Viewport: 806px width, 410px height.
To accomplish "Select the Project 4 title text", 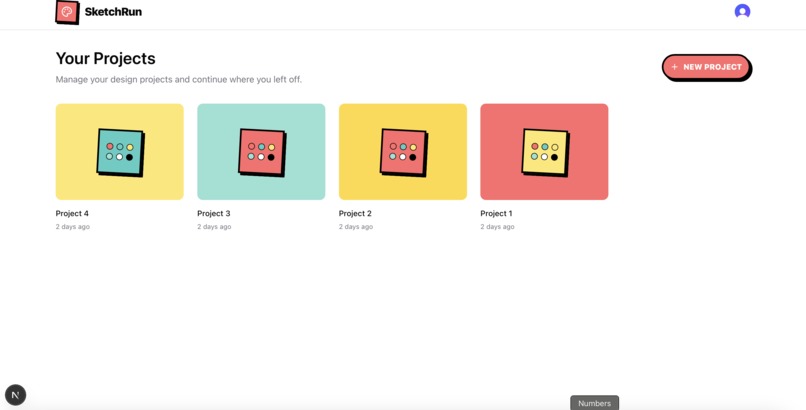I will 72,213.
